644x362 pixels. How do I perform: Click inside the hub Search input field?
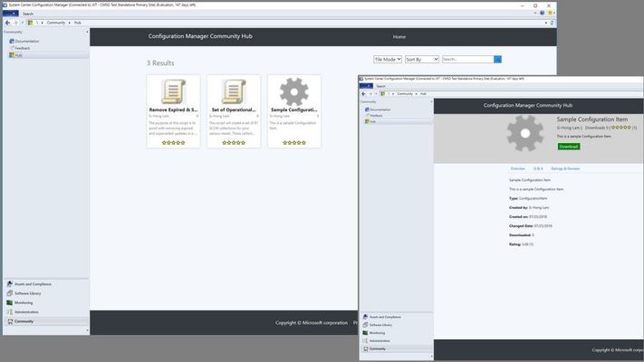pos(467,60)
